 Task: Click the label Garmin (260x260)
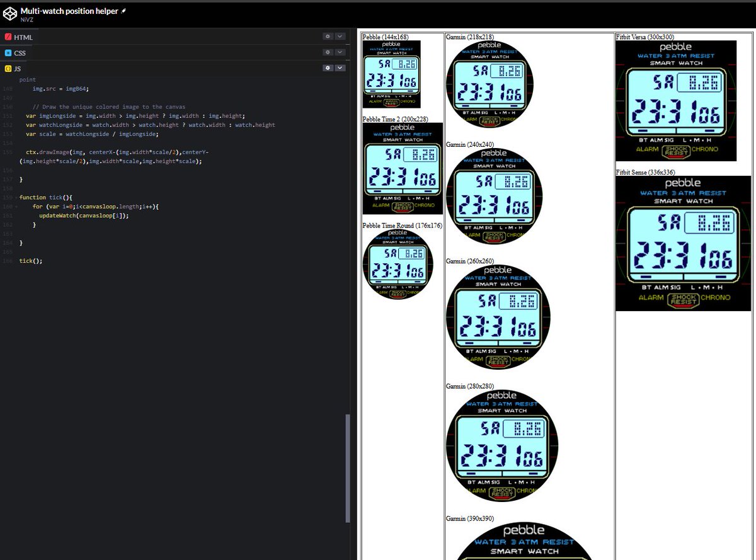470,261
